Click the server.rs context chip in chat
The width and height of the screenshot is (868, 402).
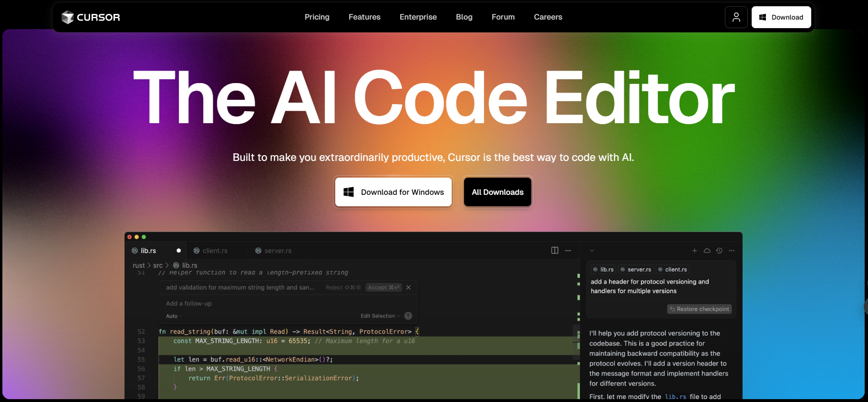(636, 269)
